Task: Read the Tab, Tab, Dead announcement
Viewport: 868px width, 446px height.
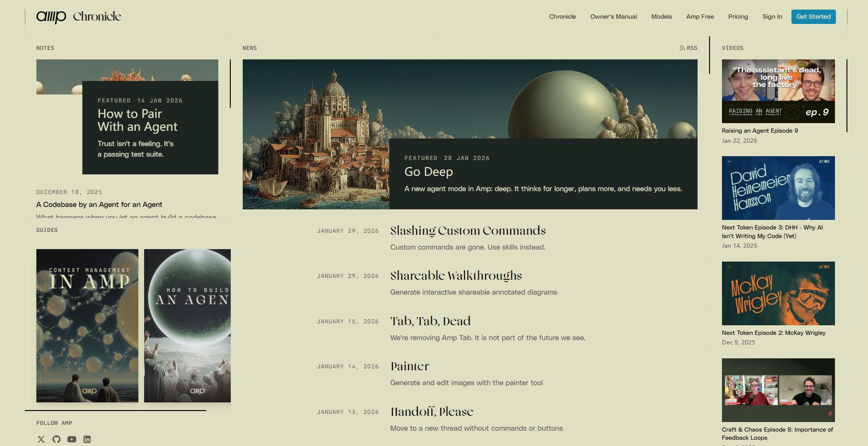Action: pyautogui.click(x=430, y=321)
